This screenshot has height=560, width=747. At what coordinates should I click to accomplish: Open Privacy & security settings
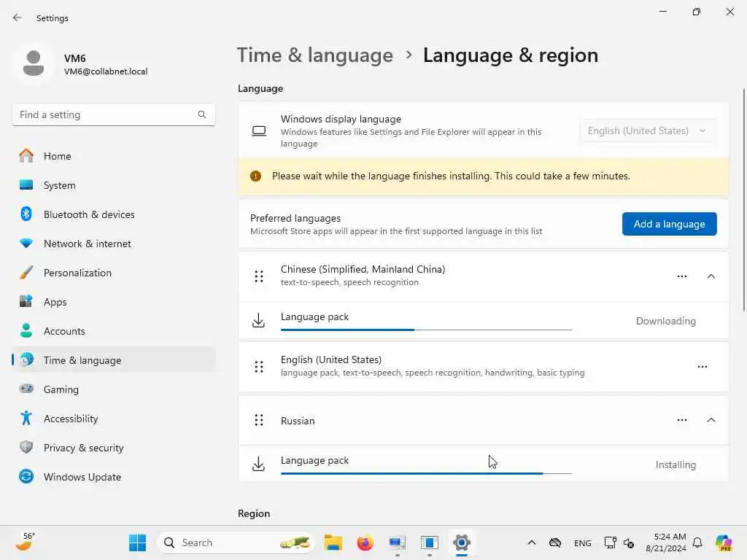113,448
